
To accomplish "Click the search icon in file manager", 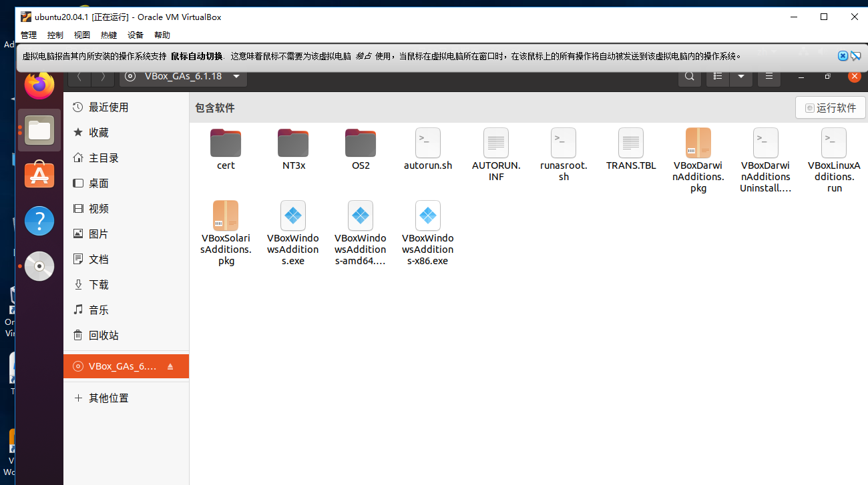I will [x=690, y=77].
